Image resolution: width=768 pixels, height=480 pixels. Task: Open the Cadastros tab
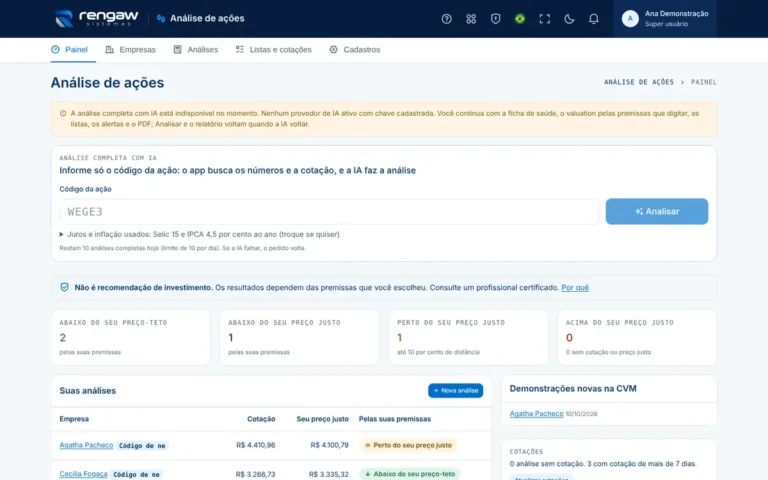click(x=355, y=49)
